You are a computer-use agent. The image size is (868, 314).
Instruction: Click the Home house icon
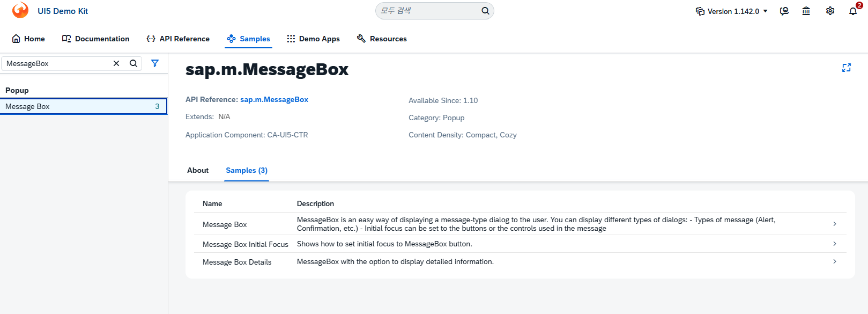click(x=16, y=39)
